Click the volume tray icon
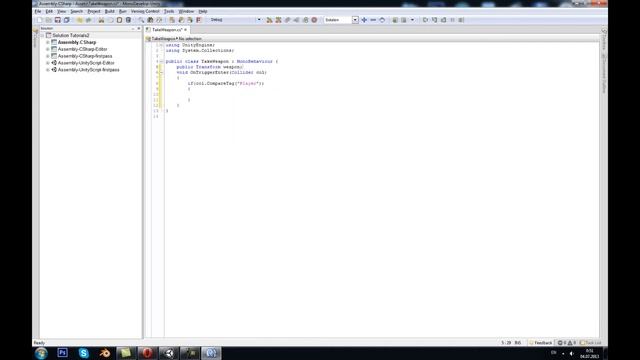Image resolution: width=640 pixels, height=360 pixels. pos(571,353)
